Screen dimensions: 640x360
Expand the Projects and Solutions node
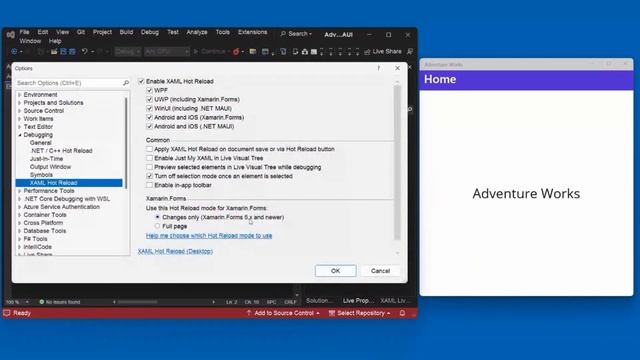pos(20,103)
